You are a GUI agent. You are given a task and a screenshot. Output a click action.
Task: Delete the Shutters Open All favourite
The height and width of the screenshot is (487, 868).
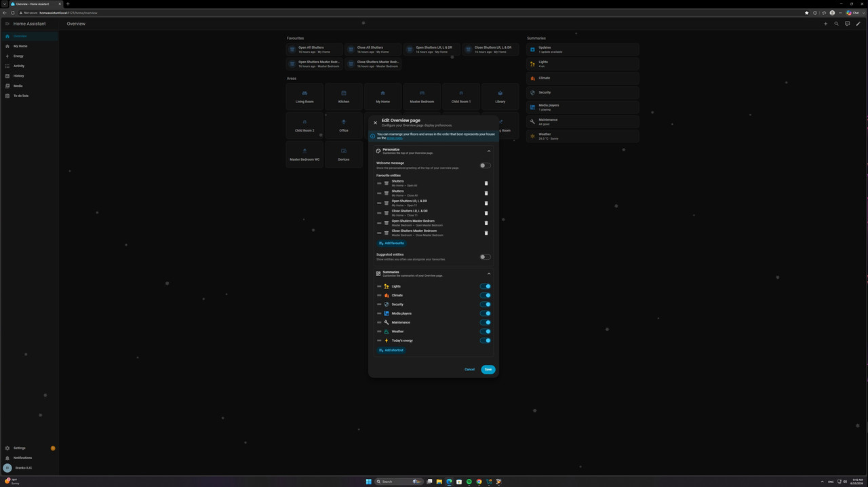(486, 183)
